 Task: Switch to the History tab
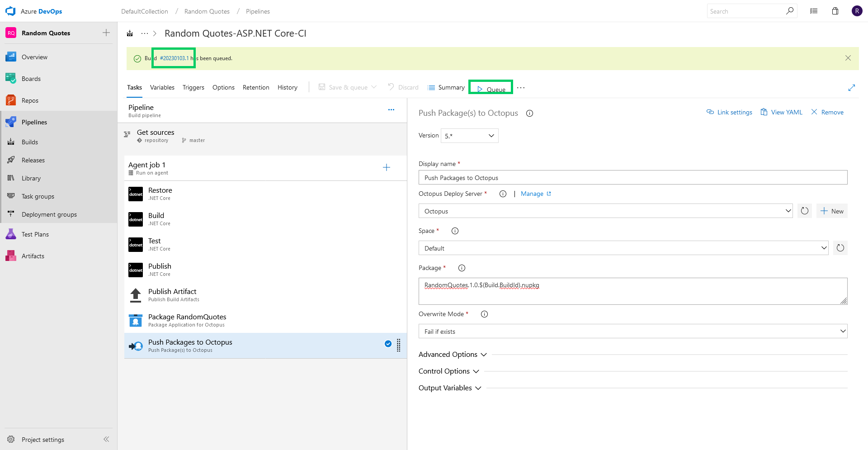288,88
